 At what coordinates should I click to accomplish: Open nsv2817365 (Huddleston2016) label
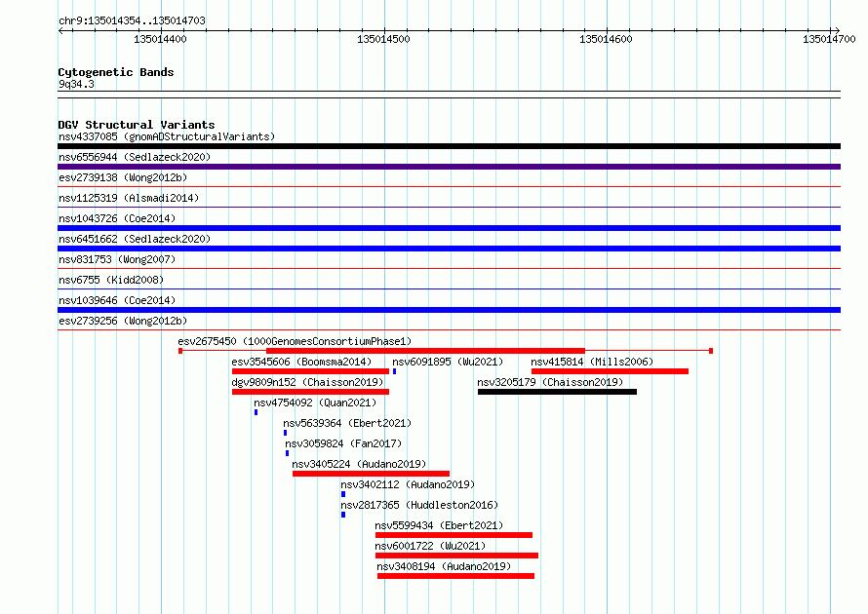tap(419, 505)
